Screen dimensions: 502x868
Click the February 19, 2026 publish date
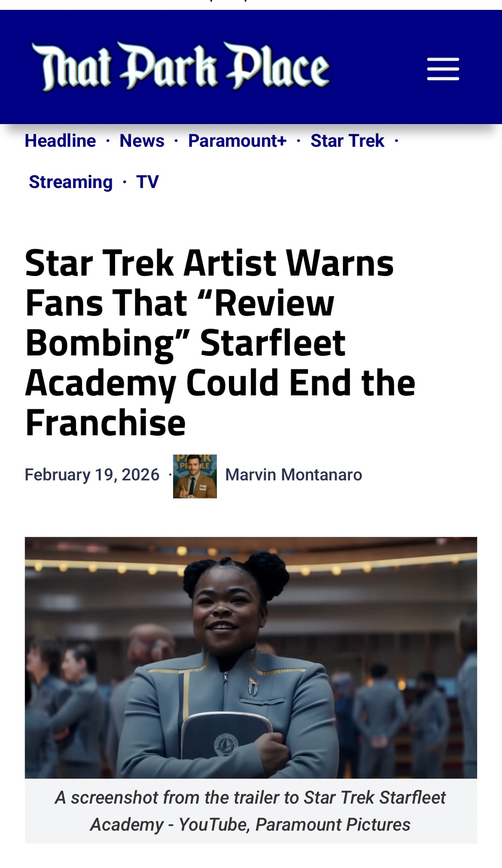click(x=92, y=475)
